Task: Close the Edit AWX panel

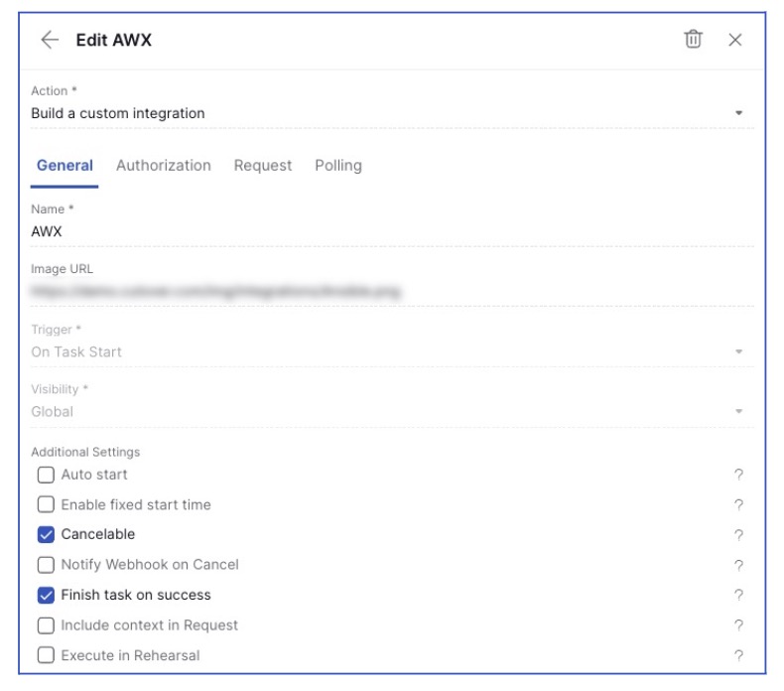Action: [x=735, y=40]
